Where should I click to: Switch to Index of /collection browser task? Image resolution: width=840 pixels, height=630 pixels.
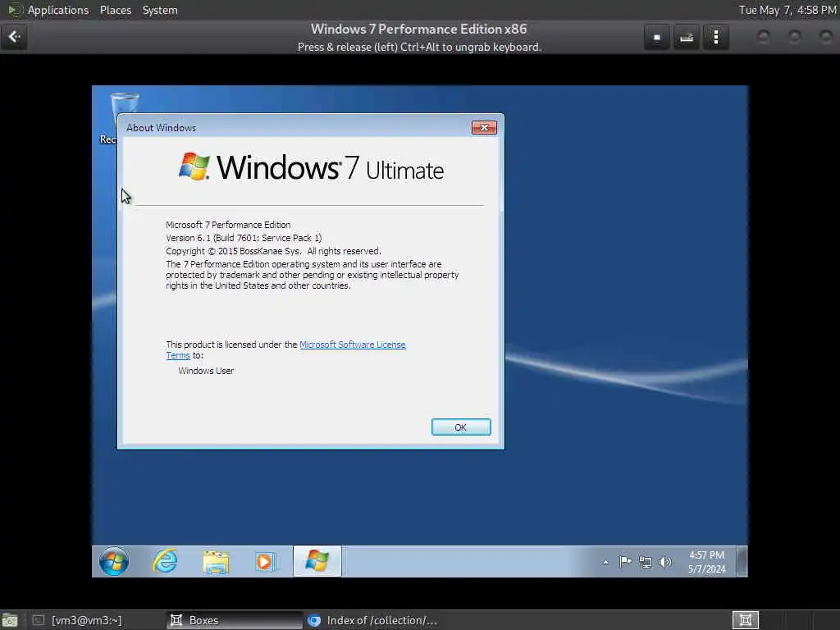pyautogui.click(x=372, y=620)
